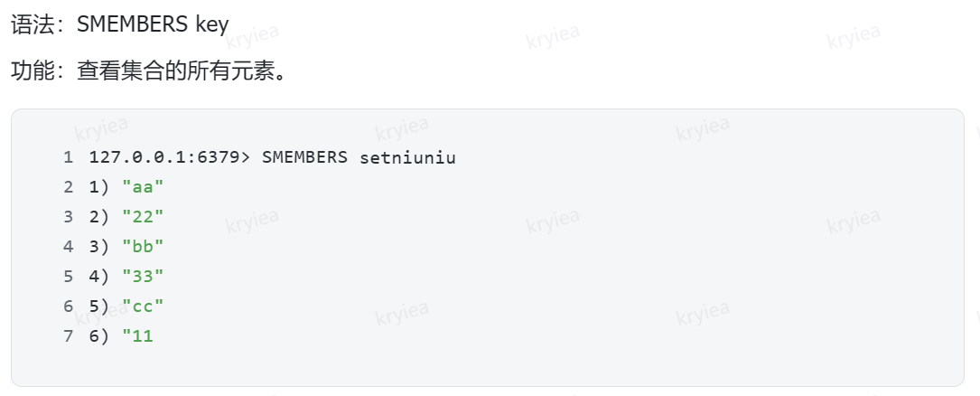Click line number 5 in the code gutter
Viewport: 980px width, 396px height.
[68, 277]
